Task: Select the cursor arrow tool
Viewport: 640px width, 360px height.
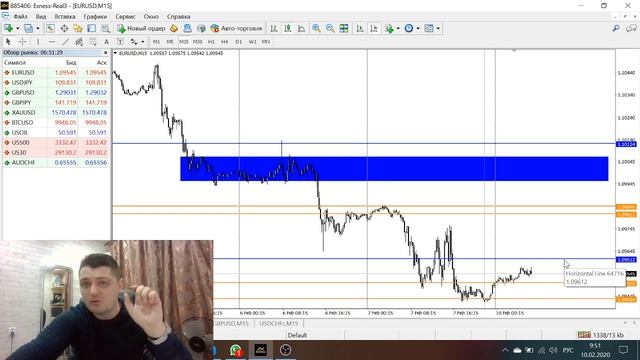Action: (x=8, y=42)
